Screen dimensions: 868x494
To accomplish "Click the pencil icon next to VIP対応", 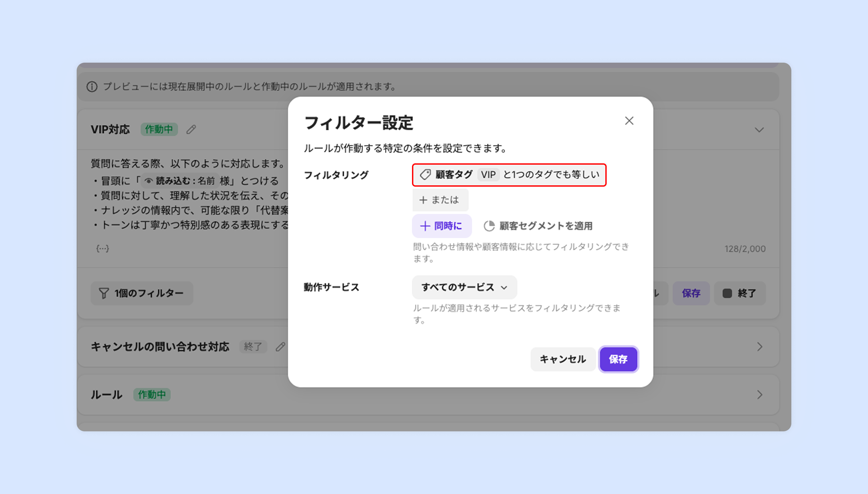I will (x=191, y=130).
